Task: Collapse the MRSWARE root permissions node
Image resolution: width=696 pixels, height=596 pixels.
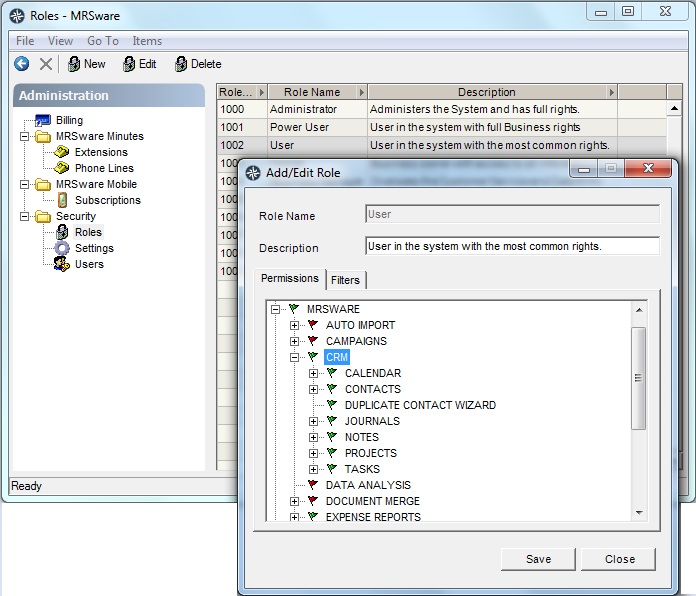Action: point(276,309)
